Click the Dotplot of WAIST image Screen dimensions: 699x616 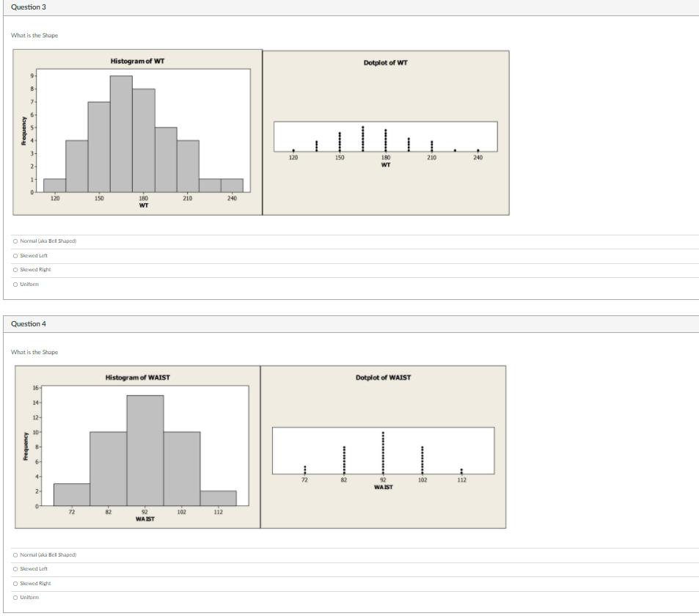point(384,447)
